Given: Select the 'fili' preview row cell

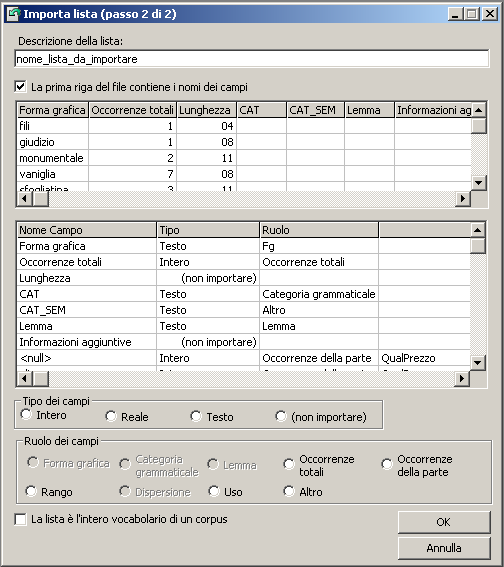Looking at the screenshot, I should click(52, 126).
